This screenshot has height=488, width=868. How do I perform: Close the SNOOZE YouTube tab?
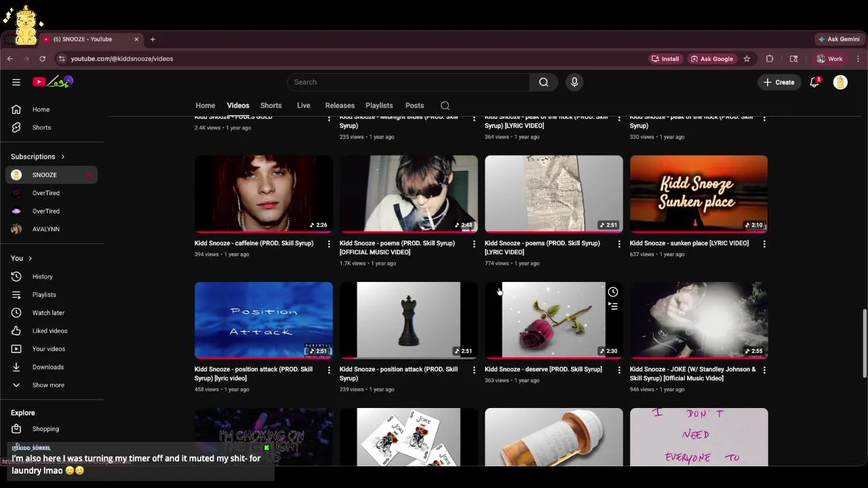pyautogui.click(x=136, y=39)
